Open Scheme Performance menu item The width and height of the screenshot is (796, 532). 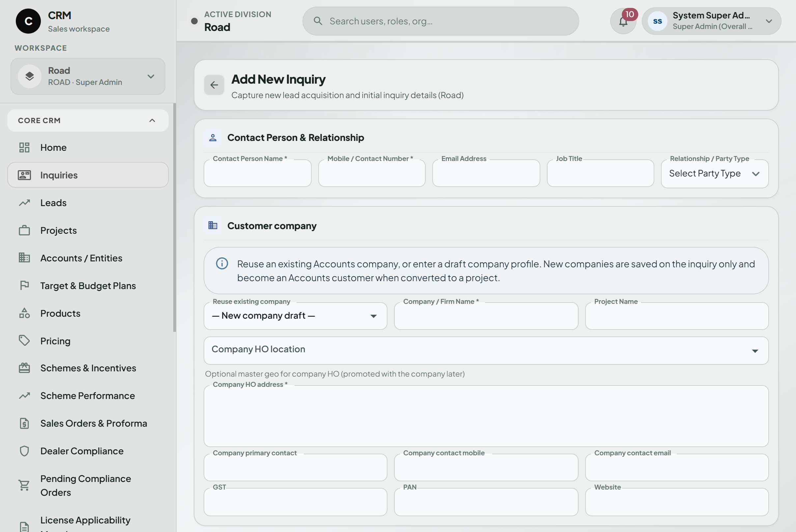(x=88, y=396)
